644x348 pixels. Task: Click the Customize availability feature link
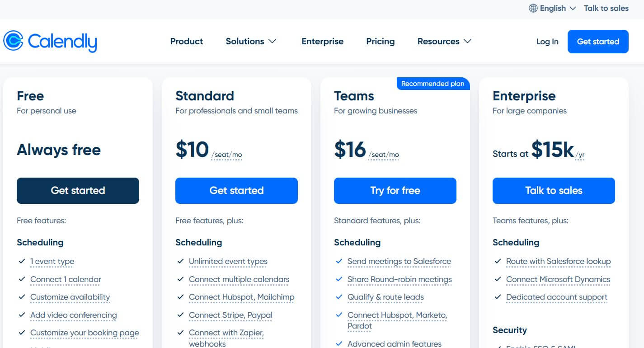tap(70, 297)
